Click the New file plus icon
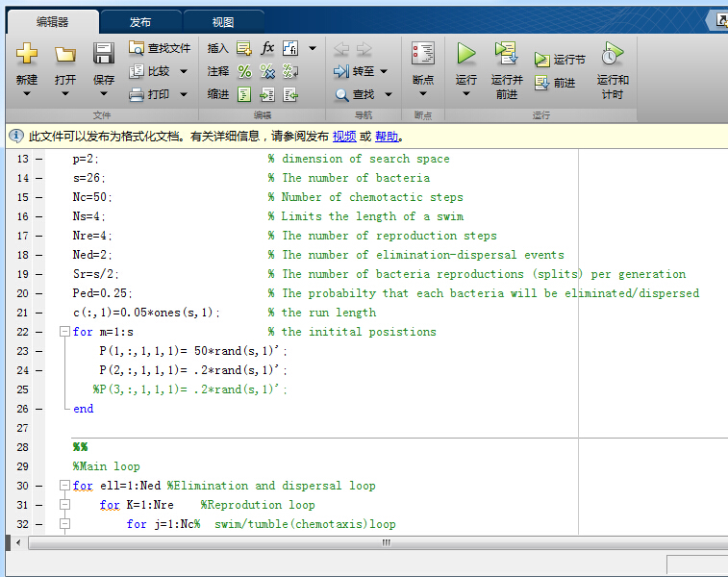The width and height of the screenshot is (728, 577). (x=27, y=54)
